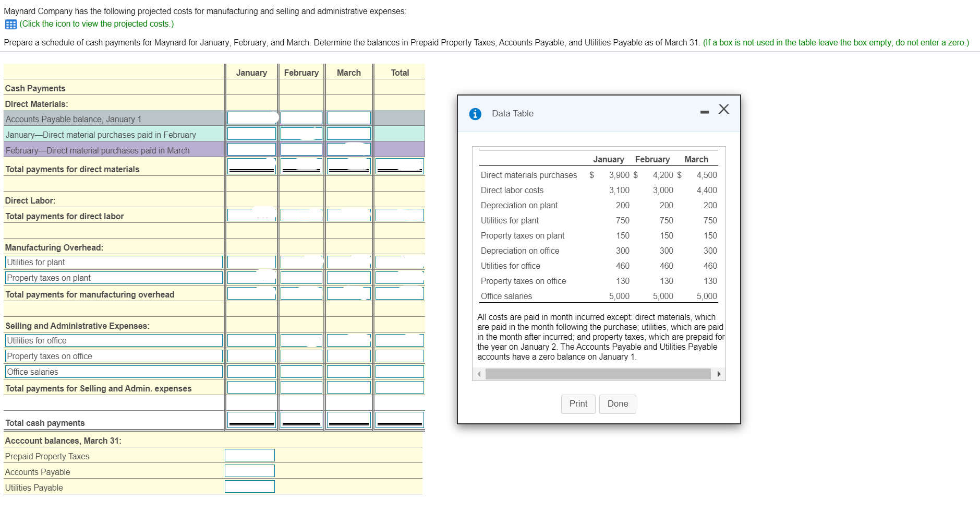Click the data table scrollbar left arrow
The width and height of the screenshot is (980, 511).
479,374
